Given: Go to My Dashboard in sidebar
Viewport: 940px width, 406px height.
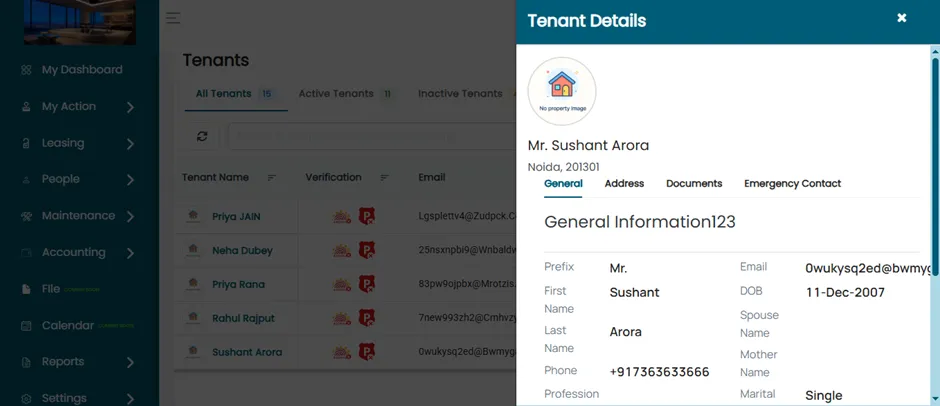Looking at the screenshot, I should pos(82,70).
